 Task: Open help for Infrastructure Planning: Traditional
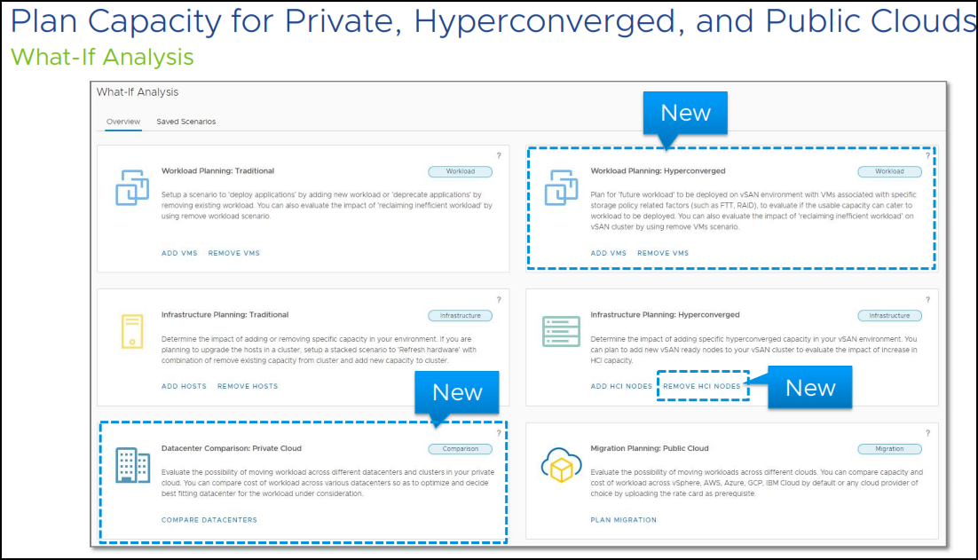coord(499,300)
